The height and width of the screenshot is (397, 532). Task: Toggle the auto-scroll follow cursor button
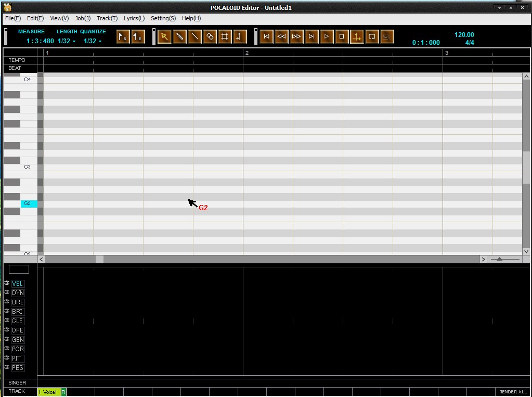(x=357, y=36)
